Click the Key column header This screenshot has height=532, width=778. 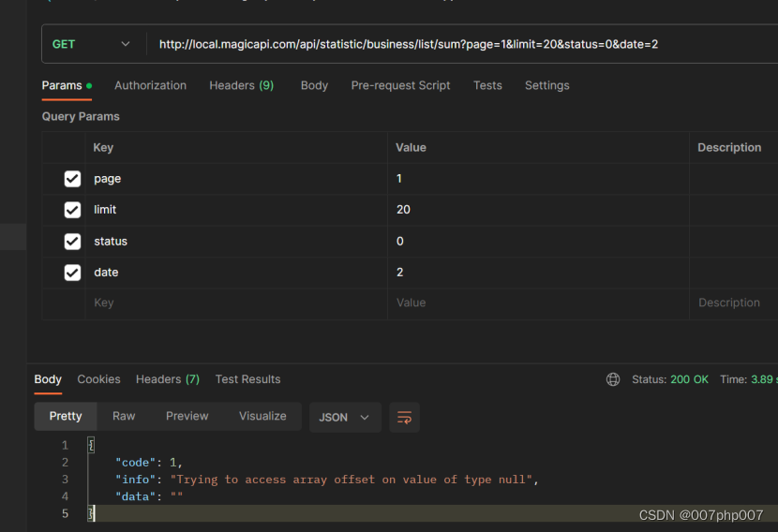click(103, 148)
